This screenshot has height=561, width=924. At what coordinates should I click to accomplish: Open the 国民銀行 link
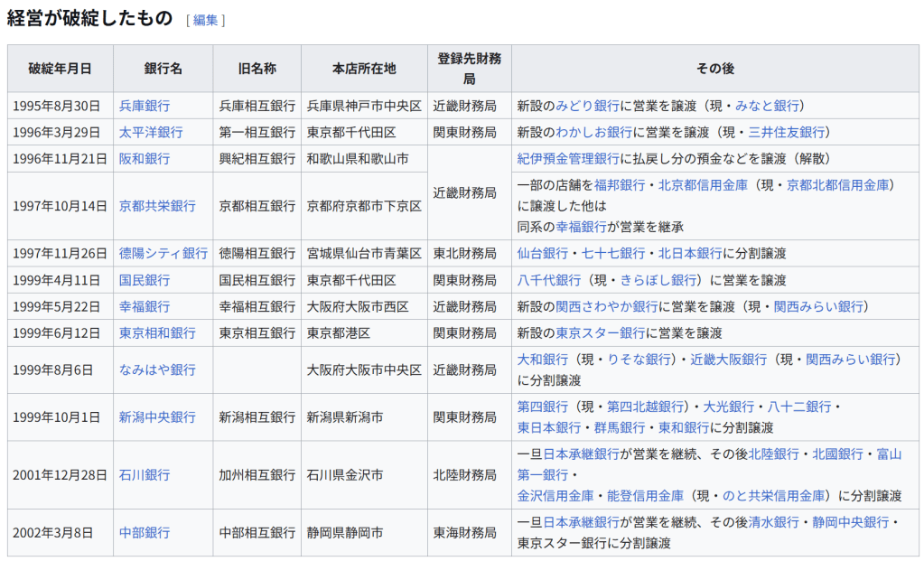click(x=144, y=280)
